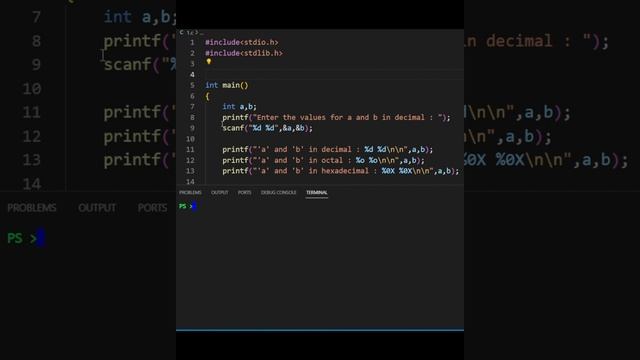
Task: Open PROBLEMS tab in the sharp center panel
Action: tap(190, 192)
